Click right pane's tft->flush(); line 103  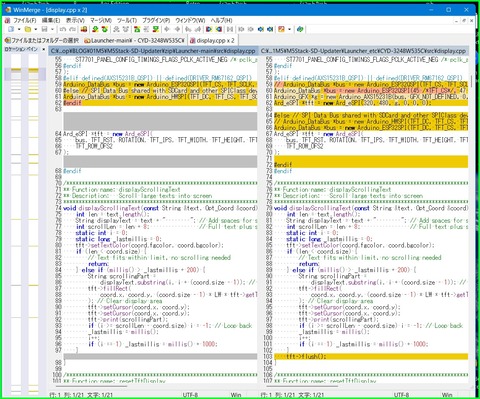[306, 357]
